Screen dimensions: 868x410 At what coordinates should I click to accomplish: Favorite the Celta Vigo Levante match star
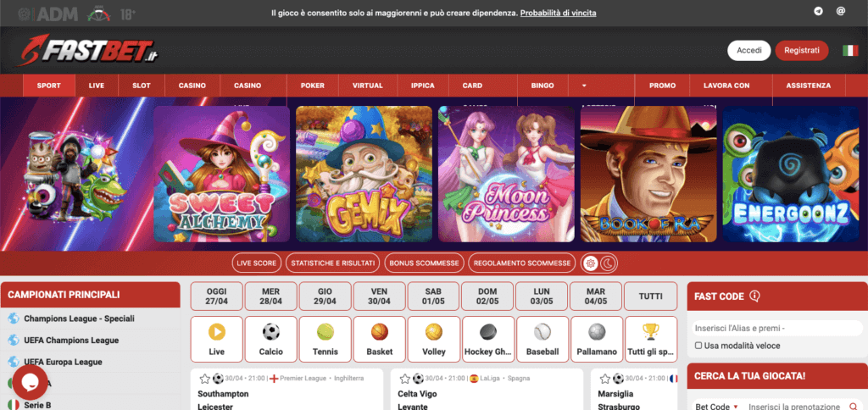(x=405, y=379)
